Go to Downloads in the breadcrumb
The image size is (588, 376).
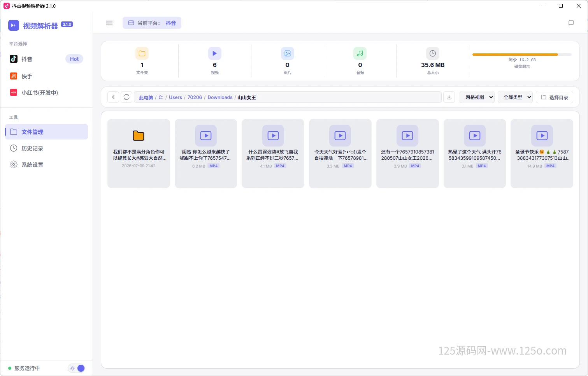coord(220,97)
